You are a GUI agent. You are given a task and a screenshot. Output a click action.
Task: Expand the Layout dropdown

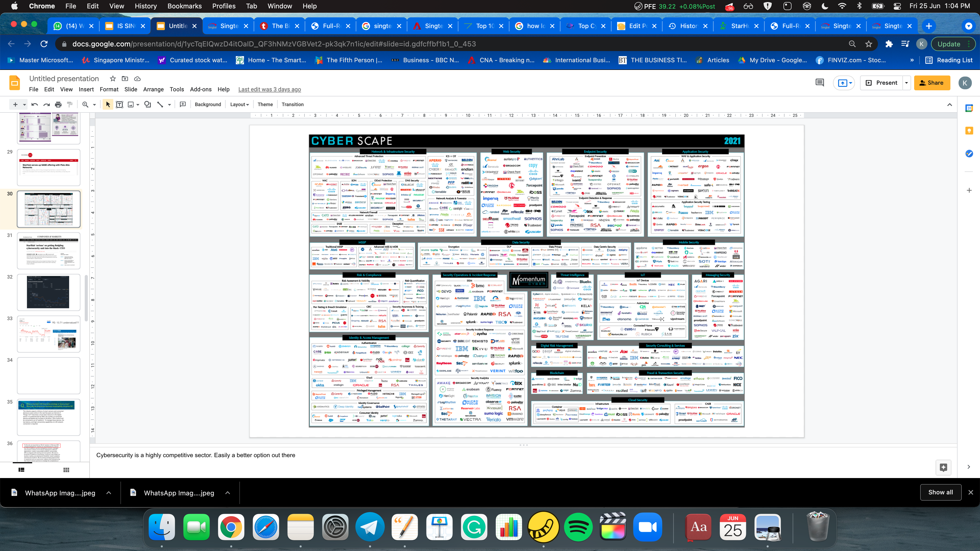(239, 105)
